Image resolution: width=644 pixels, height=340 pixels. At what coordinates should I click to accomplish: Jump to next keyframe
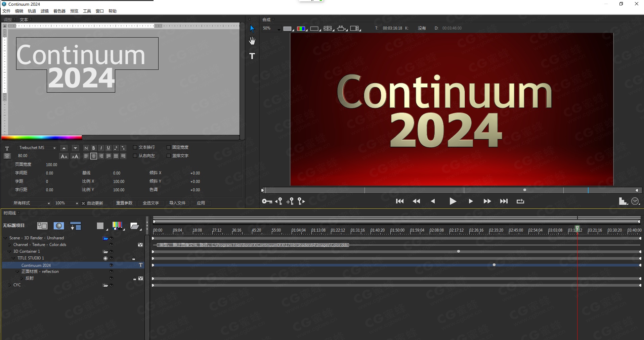pos(301,201)
